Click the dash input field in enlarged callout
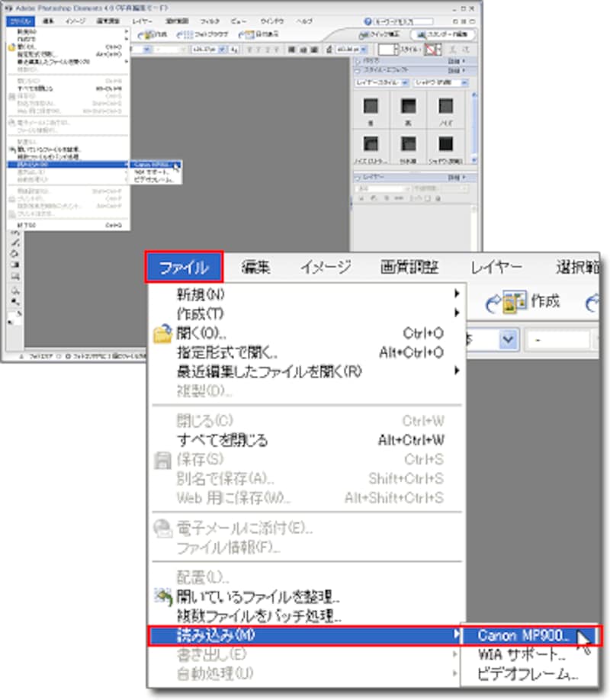610x700 pixels. [x=558, y=340]
